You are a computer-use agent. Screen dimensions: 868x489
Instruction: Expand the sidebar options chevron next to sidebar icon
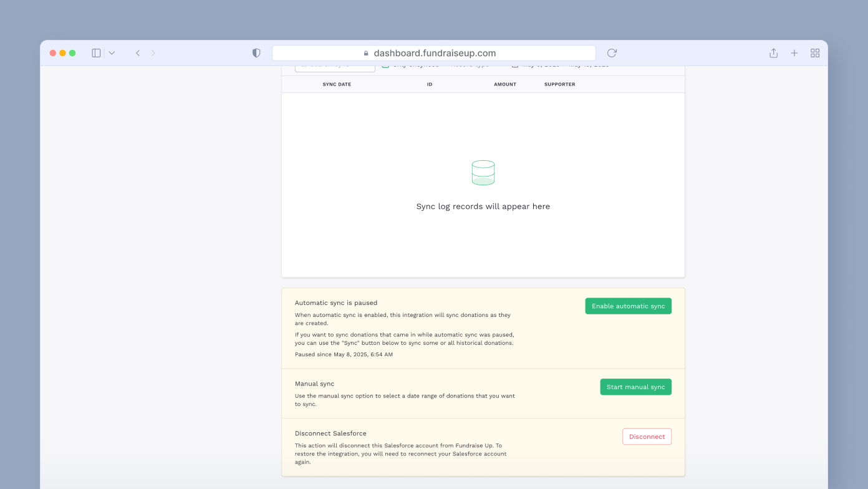(110, 53)
